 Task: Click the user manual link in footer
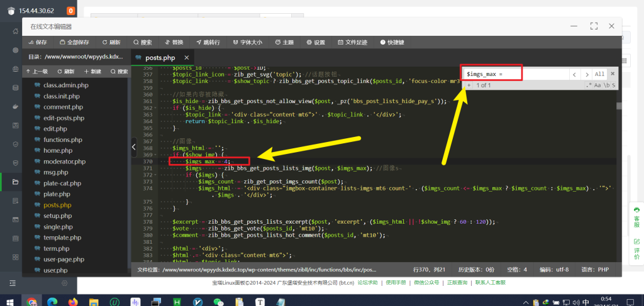[x=396, y=283]
